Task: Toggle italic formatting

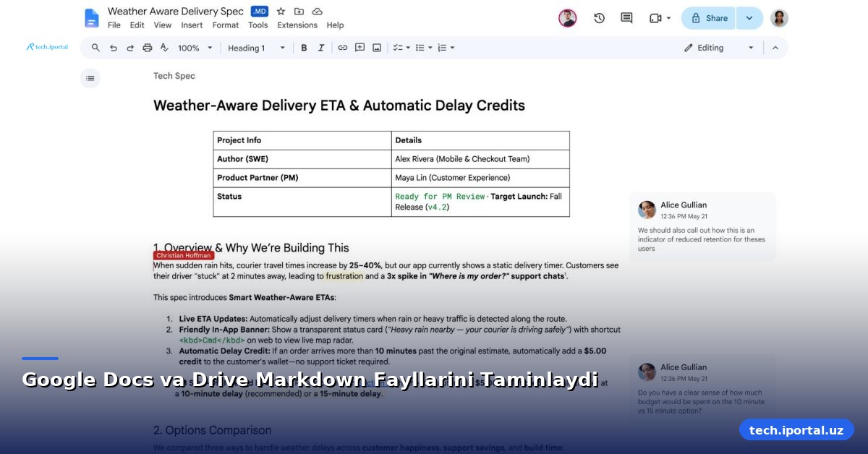Action: click(321, 48)
